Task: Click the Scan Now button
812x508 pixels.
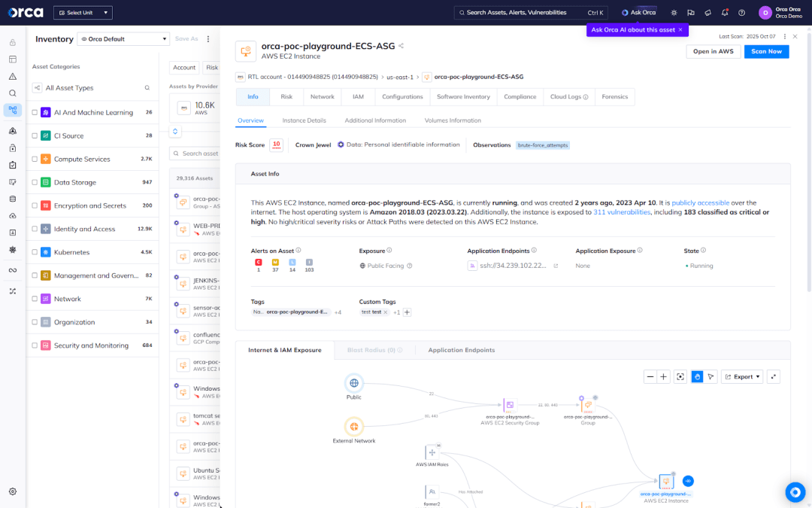Action: click(766, 50)
